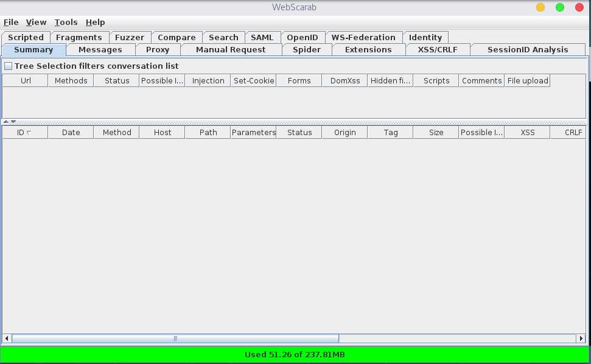Screen dimensions: 591x364
Task: Click the Url column header
Action: 25,80
